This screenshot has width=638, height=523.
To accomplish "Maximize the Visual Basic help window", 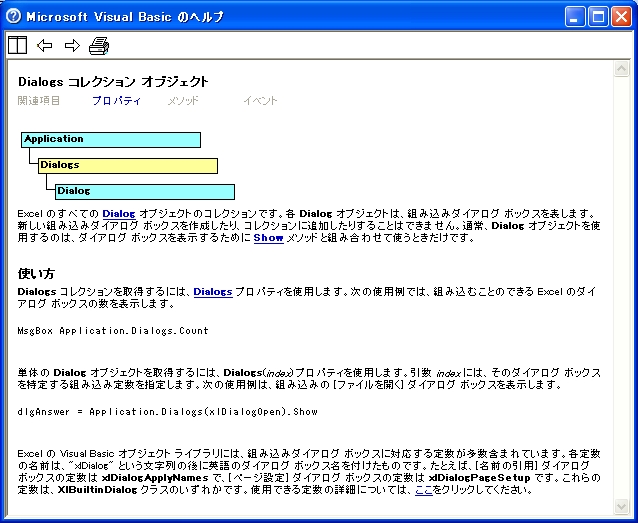I will point(598,17).
